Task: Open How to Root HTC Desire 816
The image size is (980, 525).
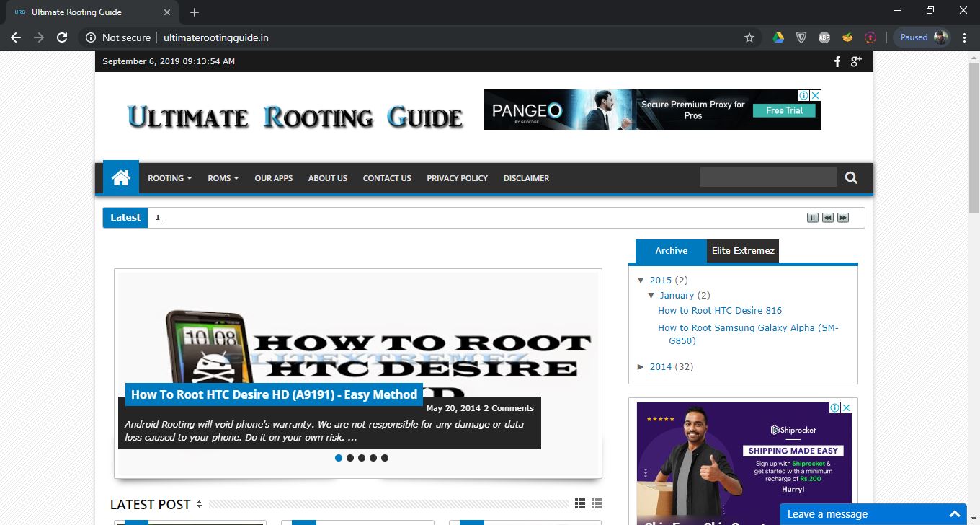Action: [720, 311]
